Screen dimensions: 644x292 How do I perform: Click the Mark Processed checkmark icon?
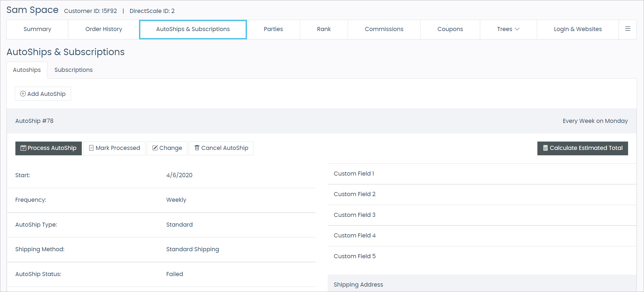tap(91, 148)
